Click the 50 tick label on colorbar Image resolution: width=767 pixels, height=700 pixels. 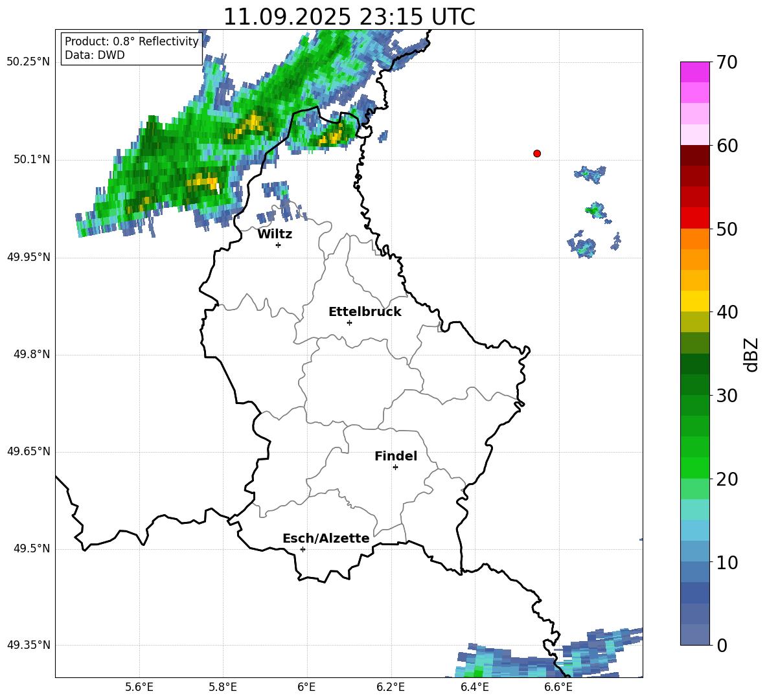click(727, 229)
